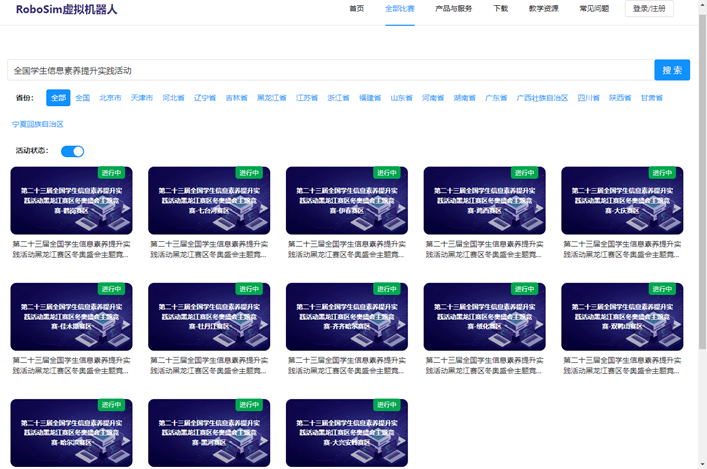
Task: Click the 登录/注册 button
Action: pyautogui.click(x=649, y=8)
